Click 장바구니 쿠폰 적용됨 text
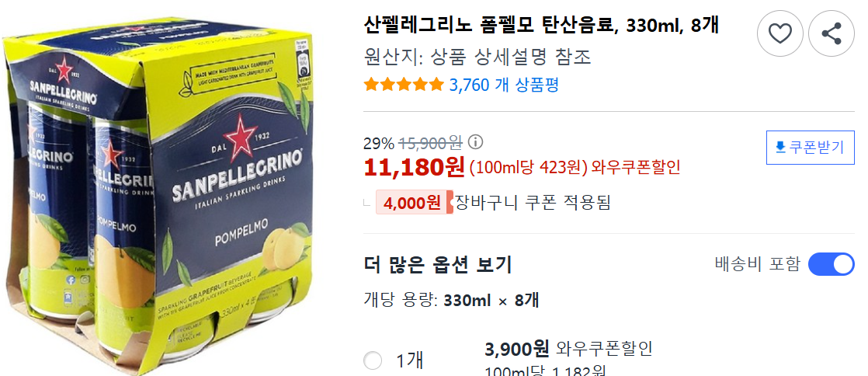Image resolution: width=868 pixels, height=376 pixels. point(533,202)
